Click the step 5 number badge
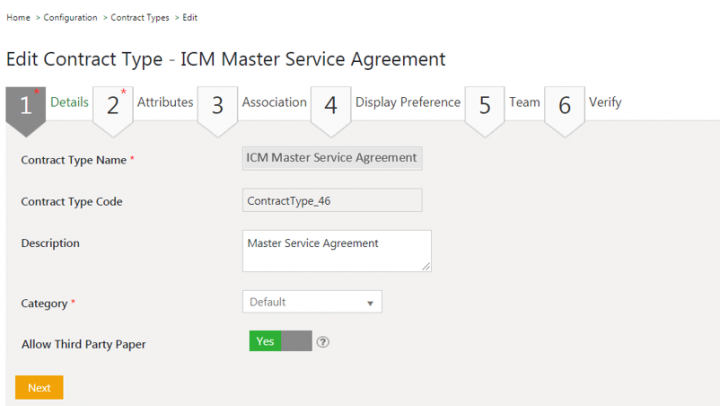Screen dimensions: 720x406 tap(485, 106)
